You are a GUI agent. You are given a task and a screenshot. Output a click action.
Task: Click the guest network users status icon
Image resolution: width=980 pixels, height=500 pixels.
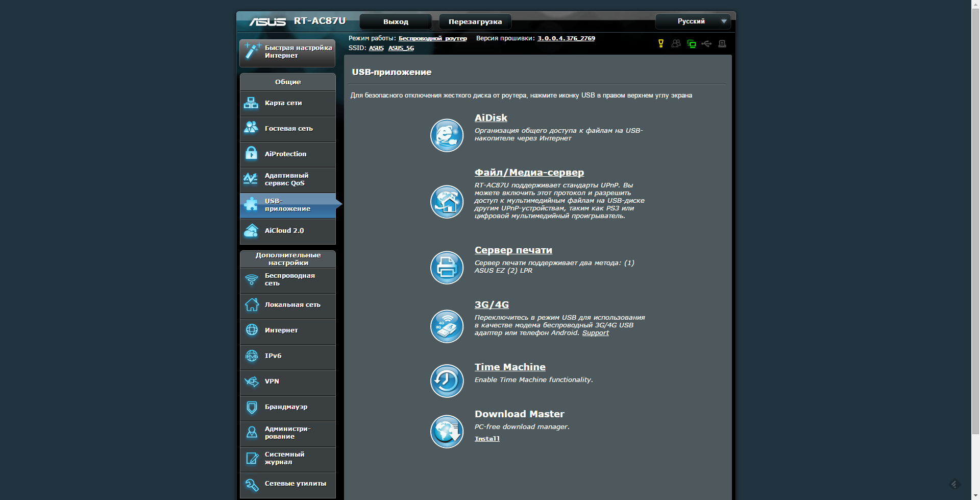coord(676,43)
